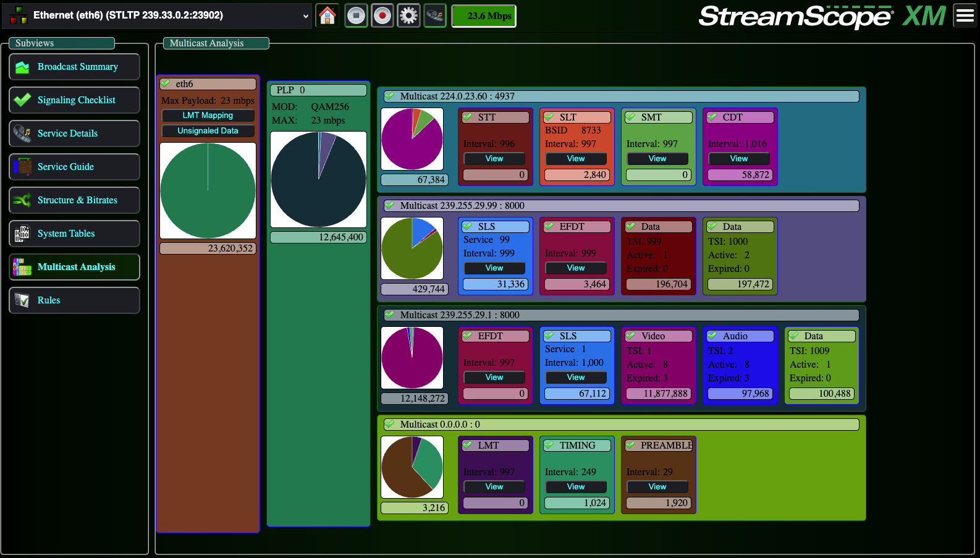
Task: Click the check icon on Audio card
Action: tap(712, 336)
